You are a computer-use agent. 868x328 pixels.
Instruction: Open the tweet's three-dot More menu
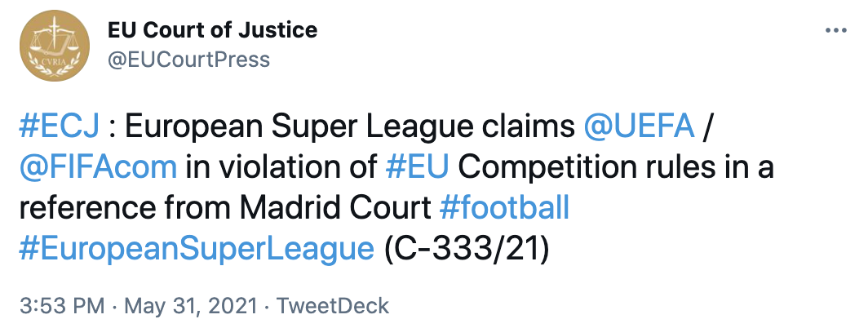pyautogui.click(x=837, y=30)
